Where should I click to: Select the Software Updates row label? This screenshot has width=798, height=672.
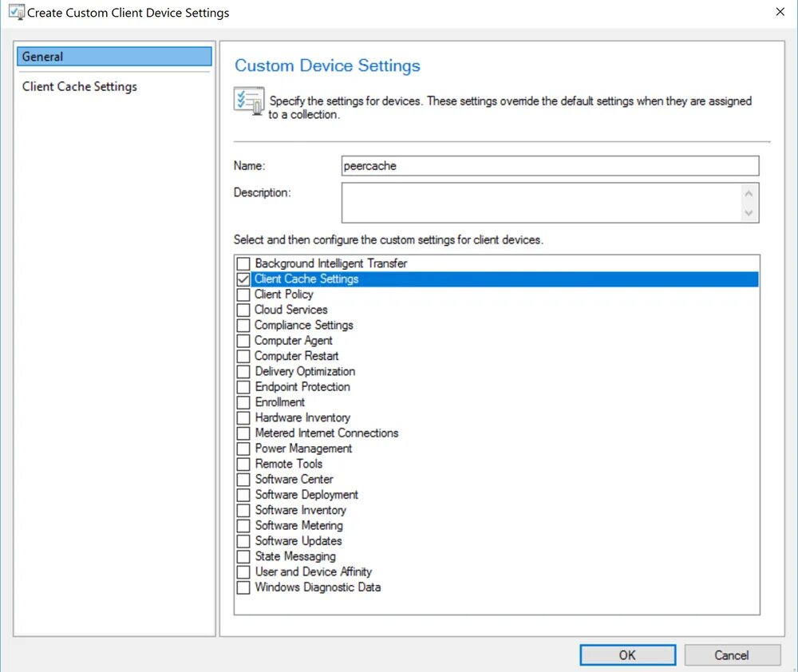coord(298,540)
